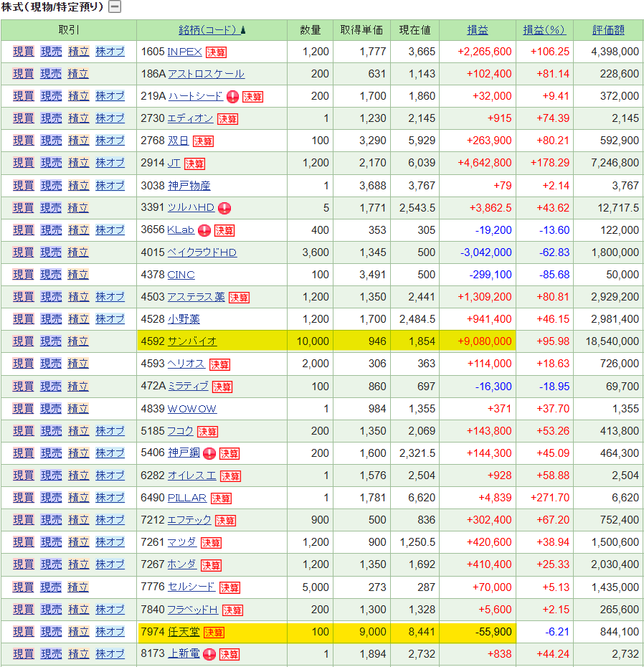644x667 pixels.
Task: Open the 決算 badge in the 任天堂 row
Action: click(214, 632)
